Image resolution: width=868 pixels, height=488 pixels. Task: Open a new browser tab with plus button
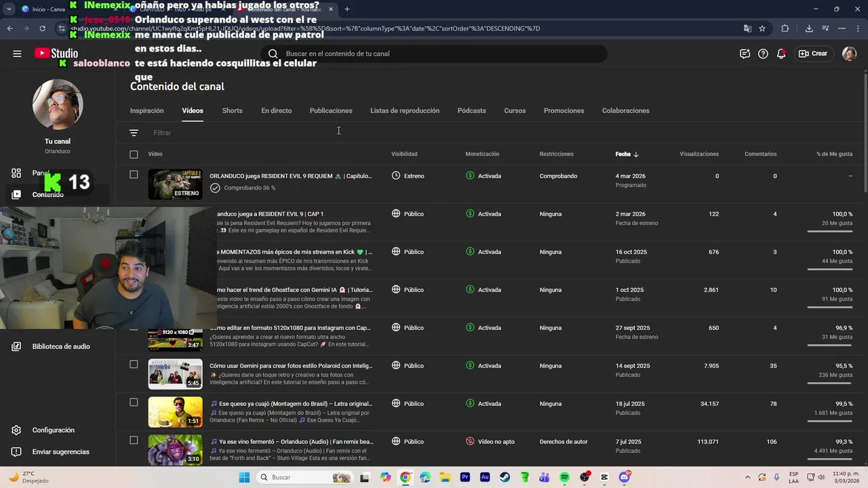coord(347,9)
